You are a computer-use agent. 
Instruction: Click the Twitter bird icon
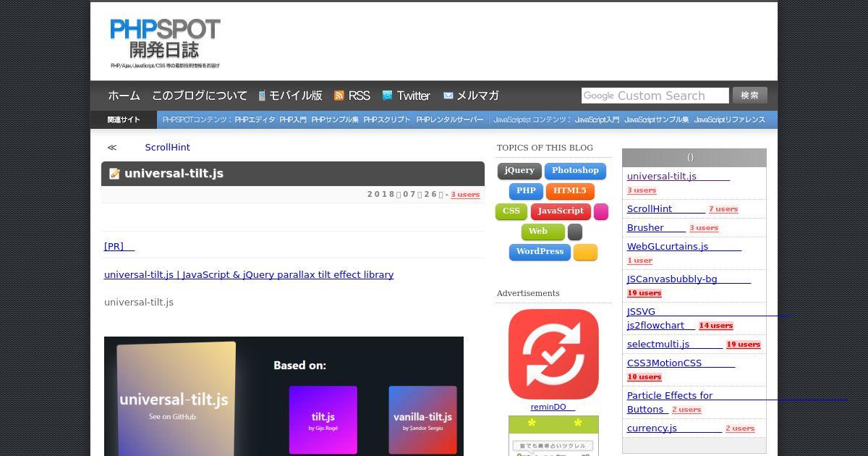[387, 96]
